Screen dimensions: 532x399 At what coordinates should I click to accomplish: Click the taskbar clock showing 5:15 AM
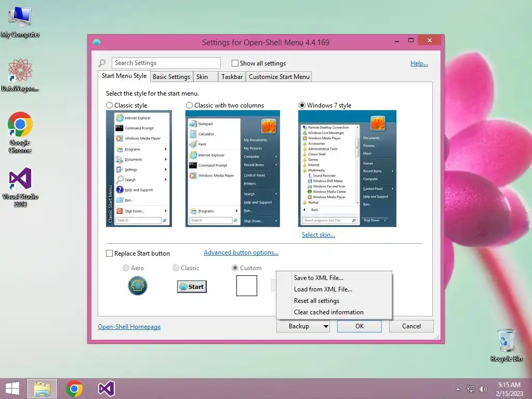[509, 389]
